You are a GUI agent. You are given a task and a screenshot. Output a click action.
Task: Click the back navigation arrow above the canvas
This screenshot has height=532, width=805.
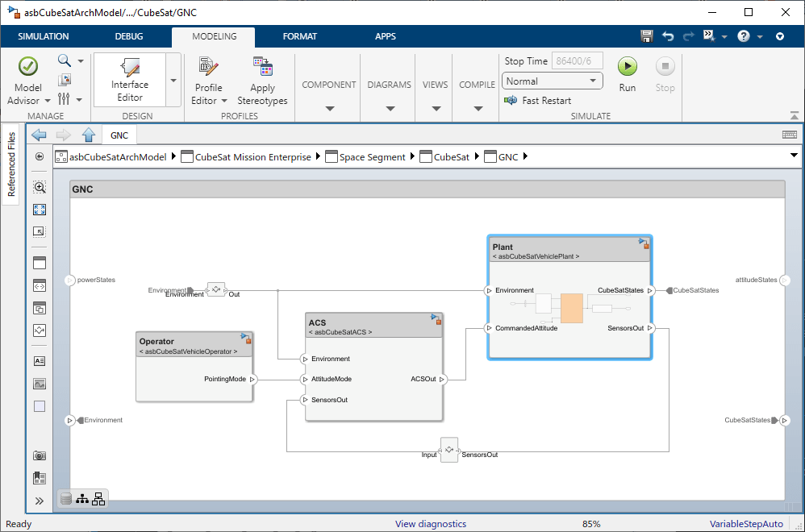tap(39, 134)
